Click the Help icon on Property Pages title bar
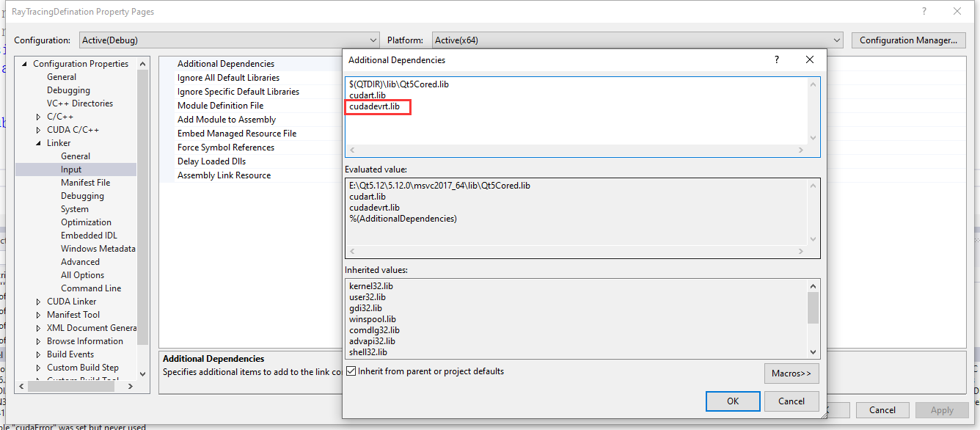Screen dimensions: 980x430 [x=923, y=11]
